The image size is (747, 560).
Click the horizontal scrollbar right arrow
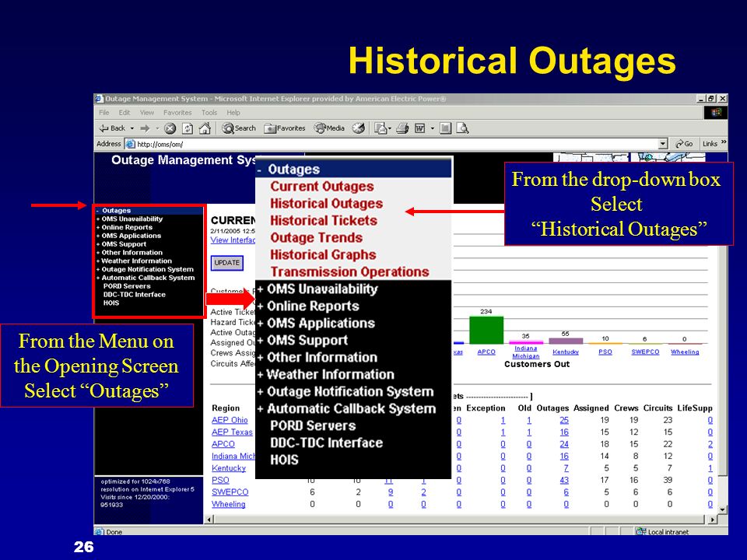pyautogui.click(x=712, y=520)
